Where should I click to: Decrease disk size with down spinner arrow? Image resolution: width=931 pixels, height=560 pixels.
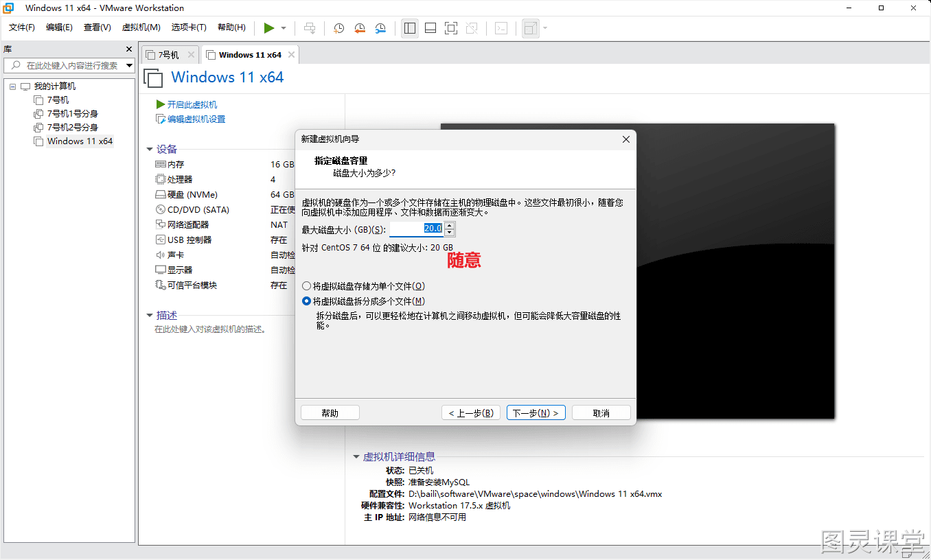click(450, 233)
